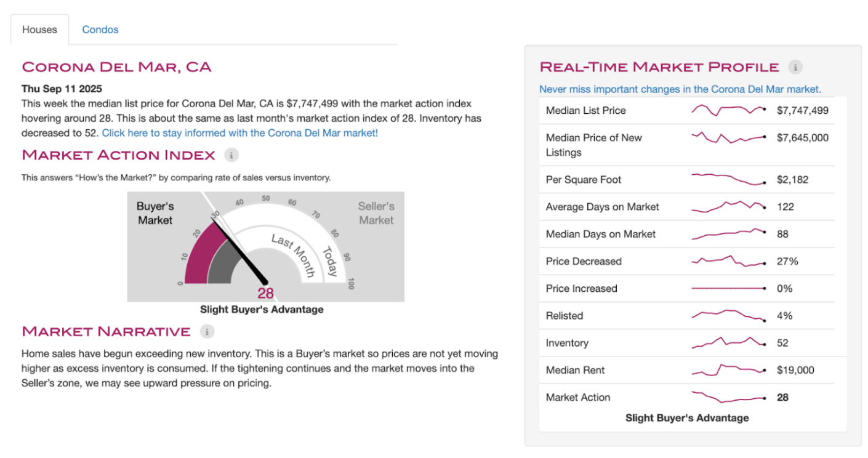The height and width of the screenshot is (458, 868).
Task: Click the Relisted row sparkline
Action: [x=728, y=315]
